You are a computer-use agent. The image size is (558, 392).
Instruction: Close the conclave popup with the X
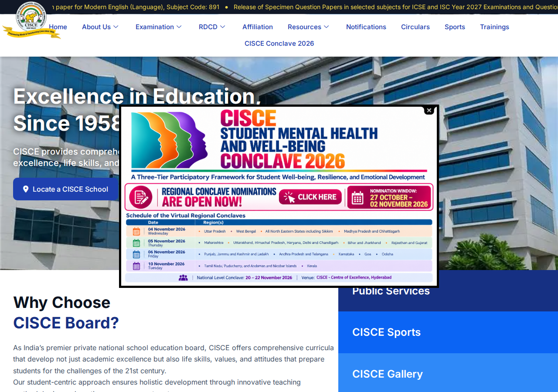[x=429, y=110]
